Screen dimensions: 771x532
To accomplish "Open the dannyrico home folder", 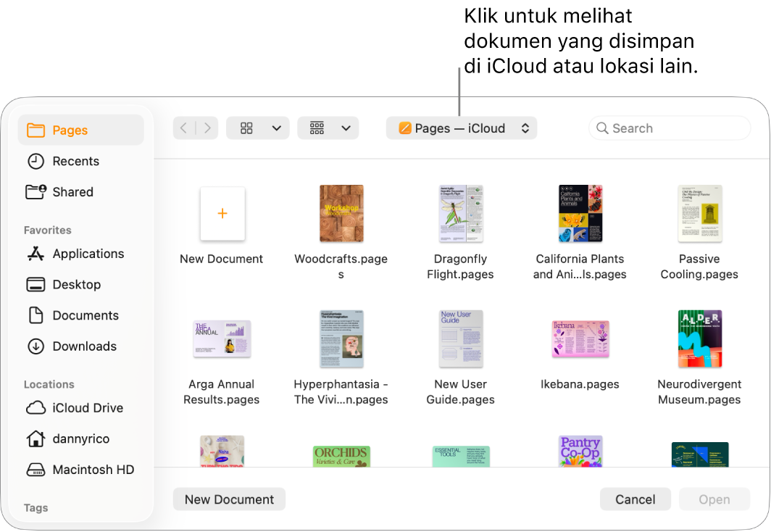I will pos(79,439).
